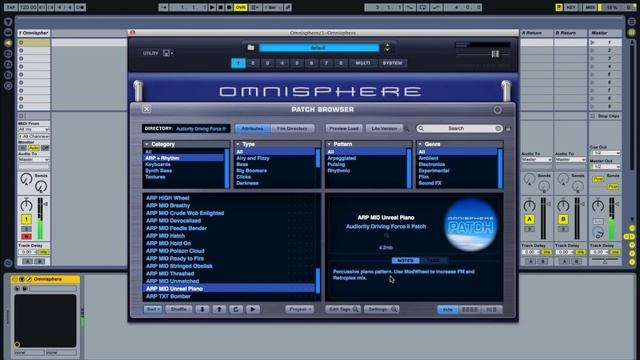
Task: Select Keyboards in the Category list
Action: tap(158, 164)
